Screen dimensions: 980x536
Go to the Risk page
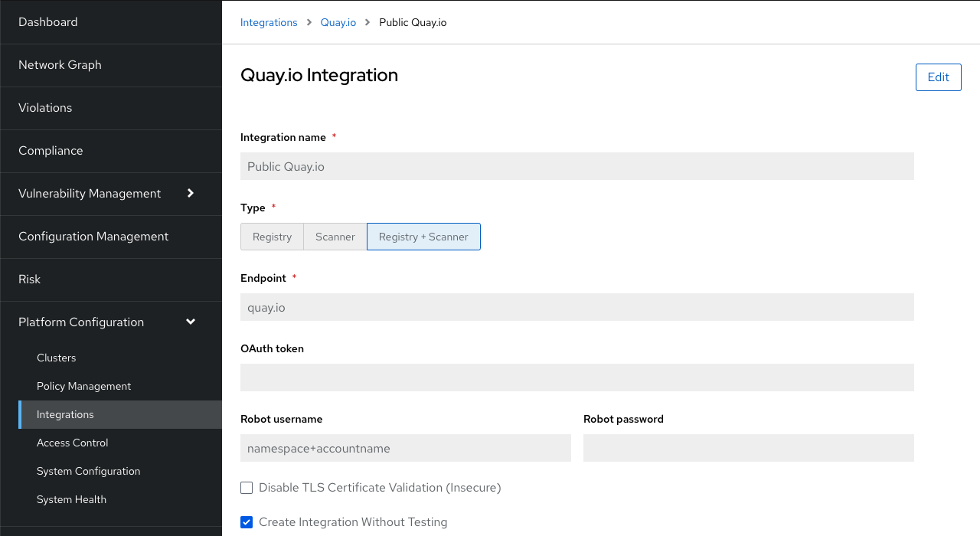click(x=29, y=279)
